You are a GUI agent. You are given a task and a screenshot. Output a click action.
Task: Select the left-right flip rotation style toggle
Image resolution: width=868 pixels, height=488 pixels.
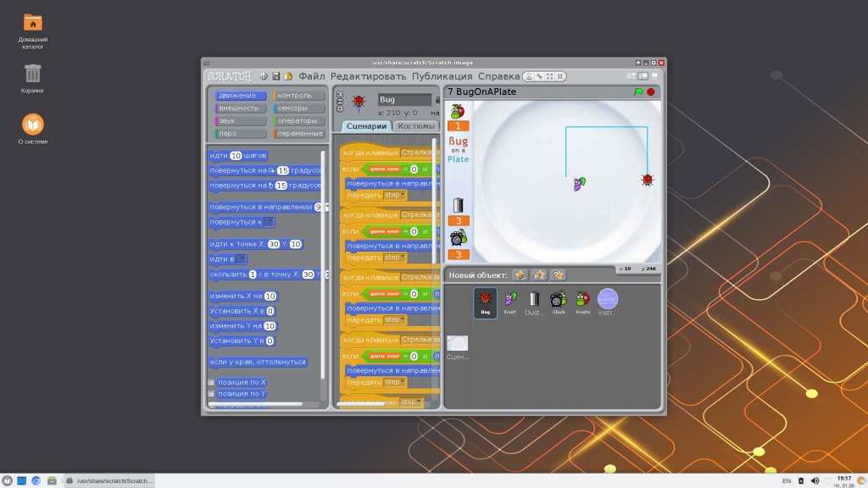coord(340,102)
